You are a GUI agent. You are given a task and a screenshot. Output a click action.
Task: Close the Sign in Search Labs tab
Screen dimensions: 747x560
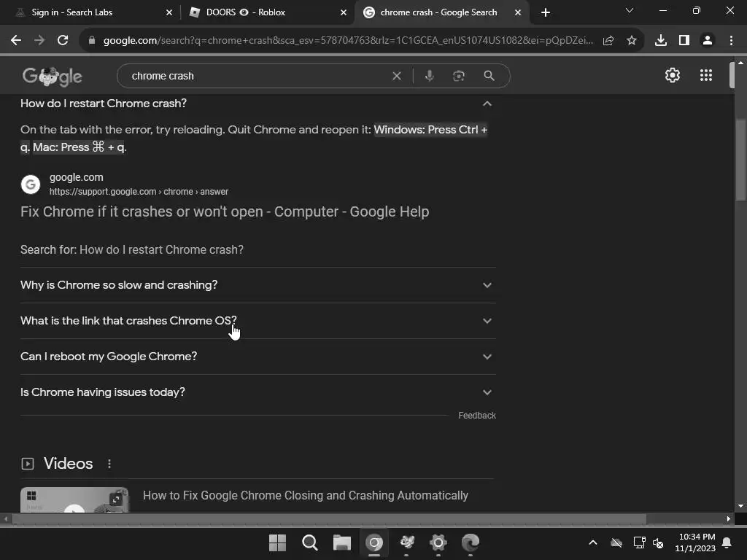[169, 12]
